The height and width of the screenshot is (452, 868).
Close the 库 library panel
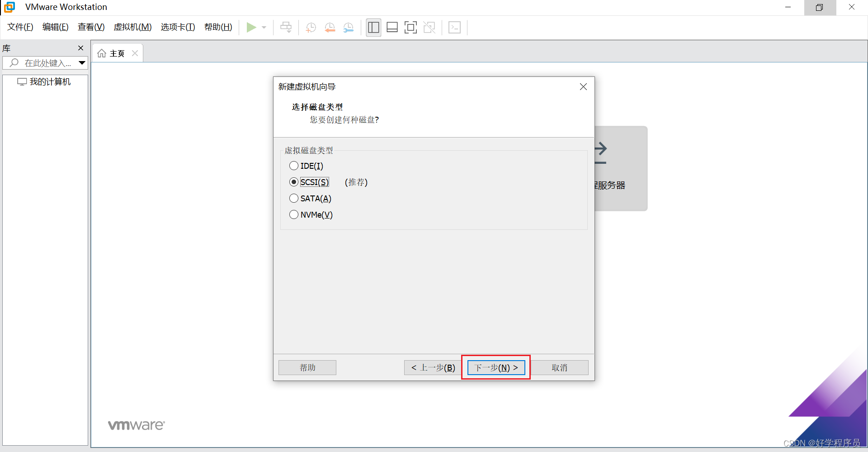(80, 48)
